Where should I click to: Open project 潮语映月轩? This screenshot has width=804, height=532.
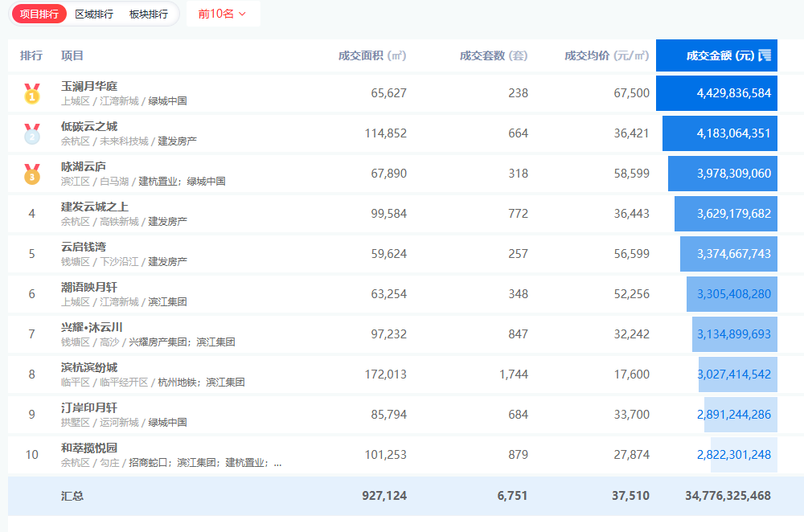click(89, 287)
